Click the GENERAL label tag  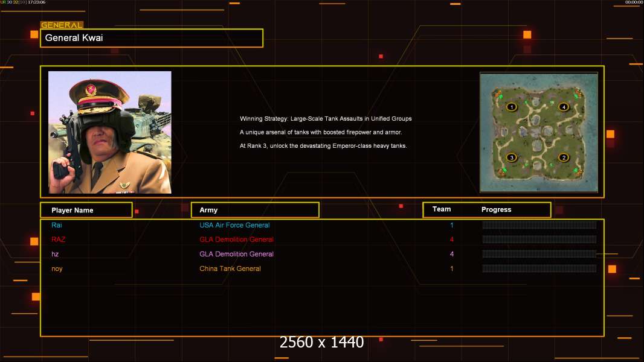coord(62,25)
